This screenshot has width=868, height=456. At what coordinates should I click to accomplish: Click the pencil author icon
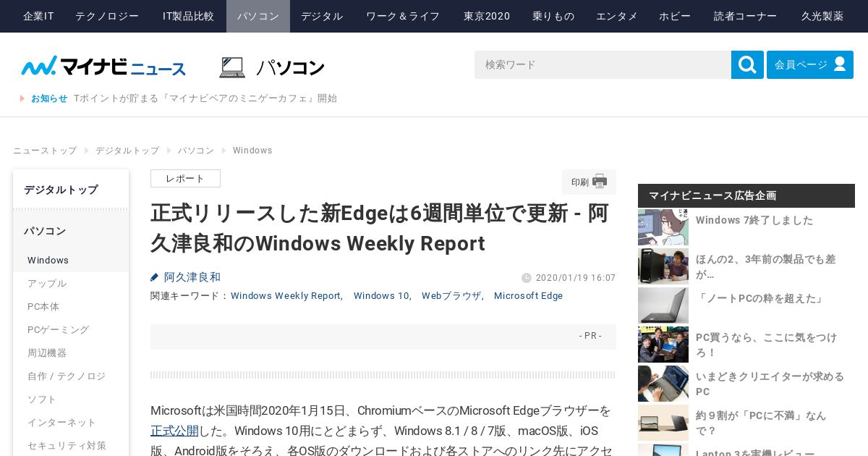(x=154, y=277)
